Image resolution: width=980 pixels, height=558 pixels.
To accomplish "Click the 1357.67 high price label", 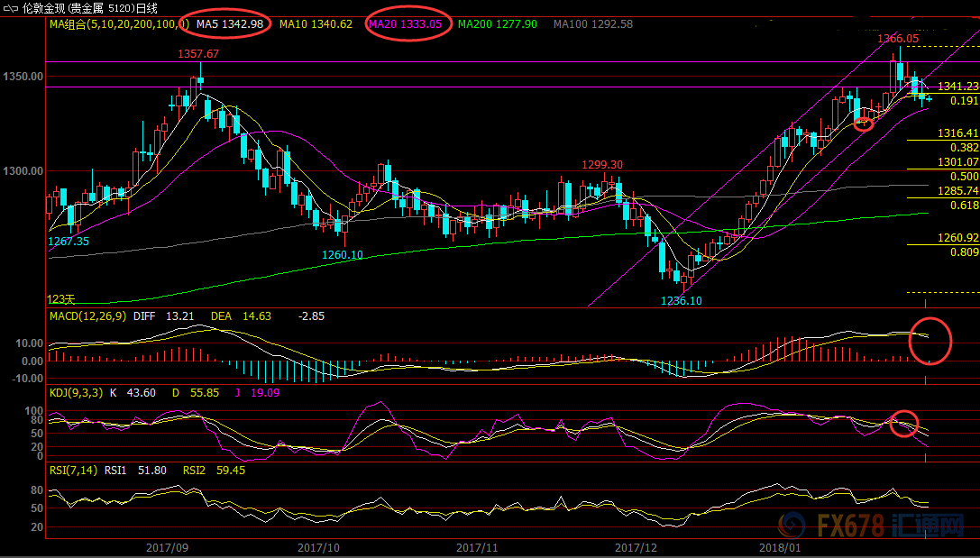I will [x=198, y=54].
